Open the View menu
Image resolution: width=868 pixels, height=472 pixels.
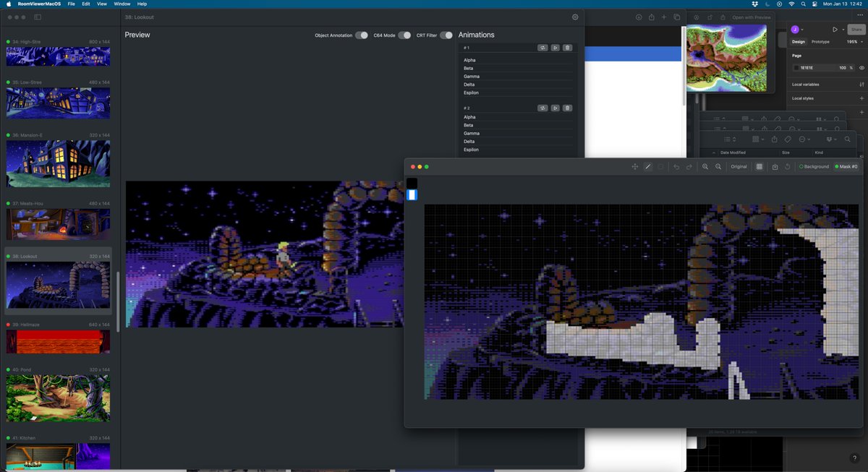102,4
